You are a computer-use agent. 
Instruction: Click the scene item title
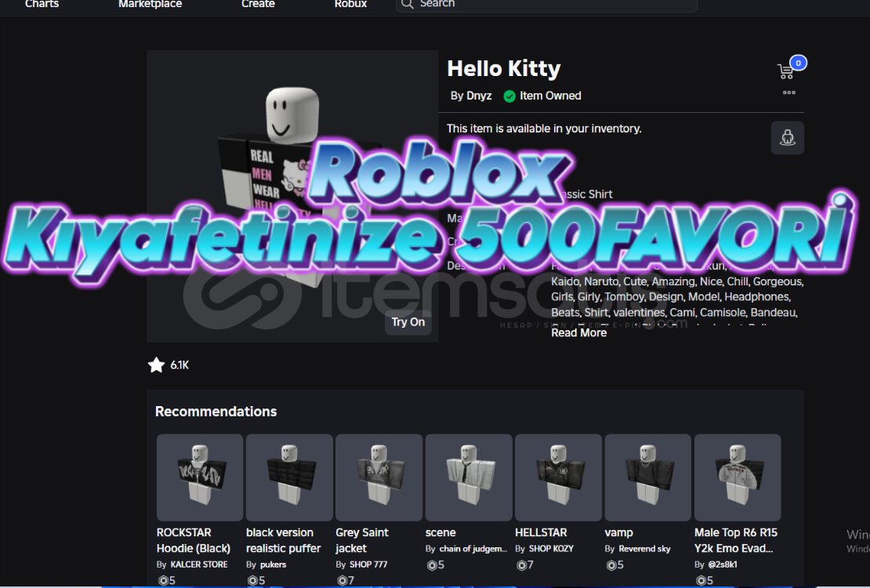pos(440,532)
